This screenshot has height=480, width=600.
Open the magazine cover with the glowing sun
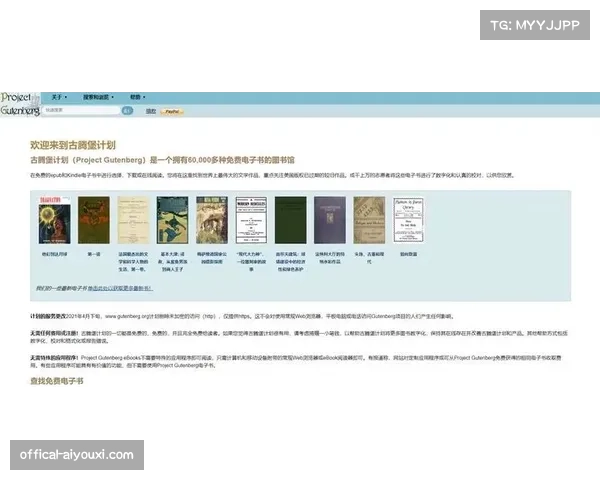(54, 220)
